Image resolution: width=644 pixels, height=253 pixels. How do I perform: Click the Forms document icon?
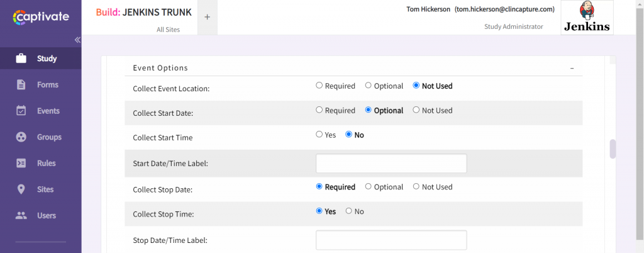[x=21, y=85]
